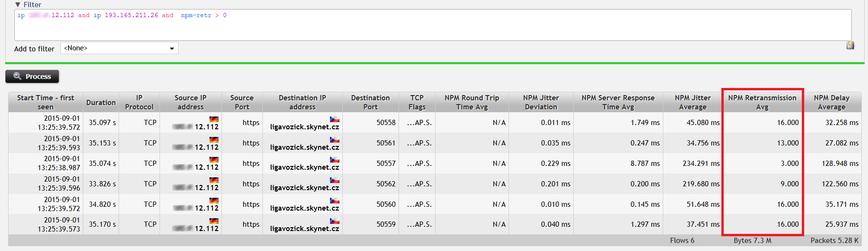The height and width of the screenshot is (251, 868).
Task: Click the TCP Flags column header
Action: [417, 102]
